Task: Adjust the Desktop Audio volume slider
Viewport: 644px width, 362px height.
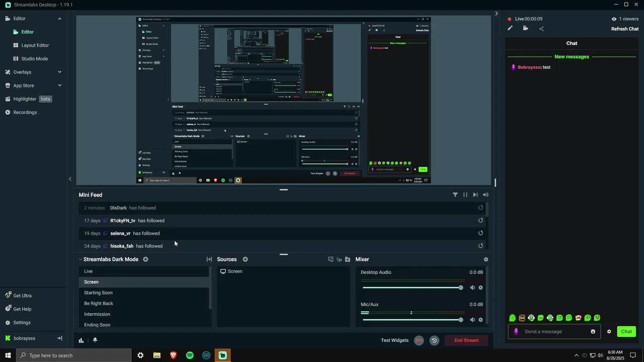Action: [x=413, y=288]
